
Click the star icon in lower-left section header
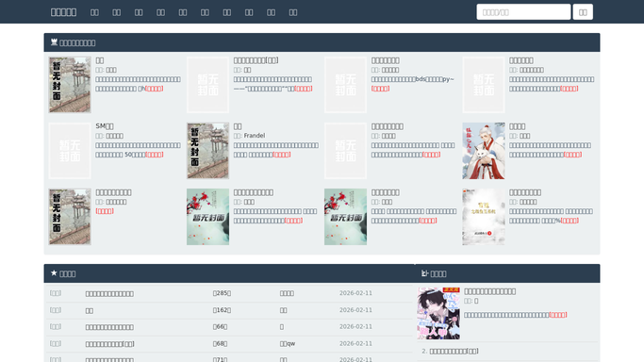point(54,273)
